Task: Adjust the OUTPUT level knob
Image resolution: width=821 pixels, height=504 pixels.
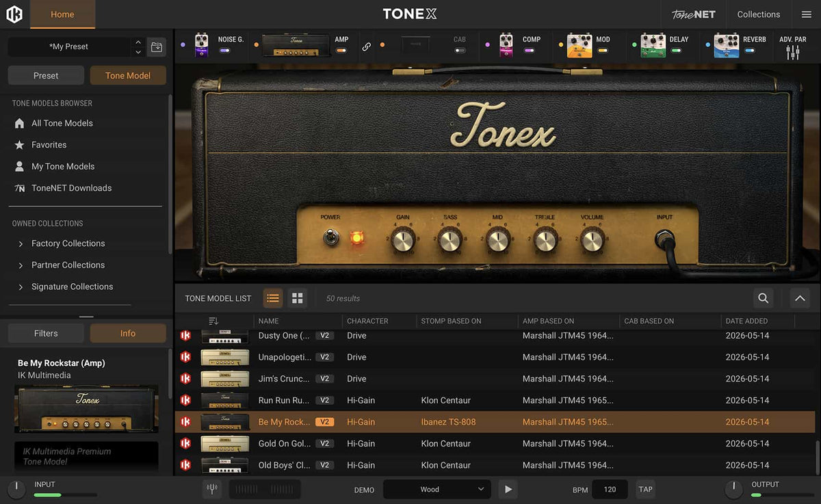Action: pos(733,489)
